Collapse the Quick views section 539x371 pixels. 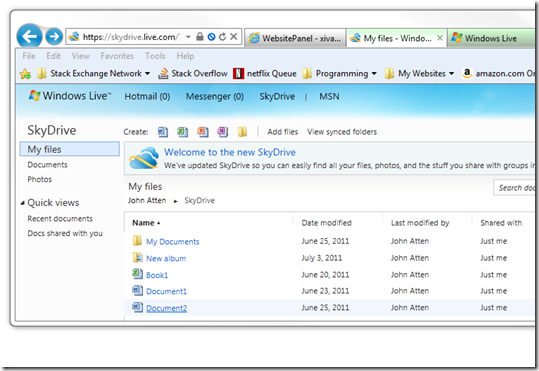(22, 203)
